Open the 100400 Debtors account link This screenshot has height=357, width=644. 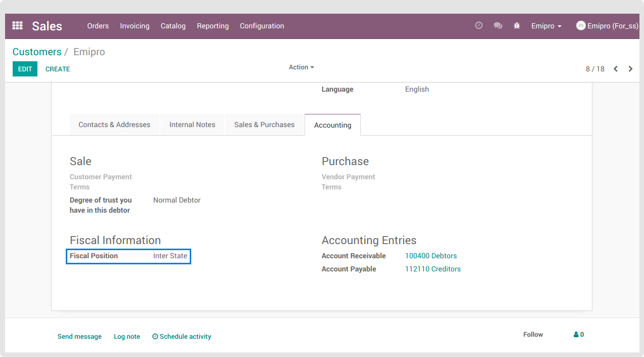click(x=431, y=256)
